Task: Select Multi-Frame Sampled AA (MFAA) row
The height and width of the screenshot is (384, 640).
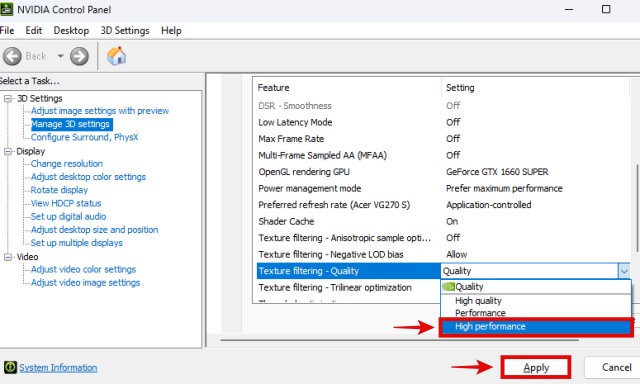Action: pyautogui.click(x=442, y=155)
